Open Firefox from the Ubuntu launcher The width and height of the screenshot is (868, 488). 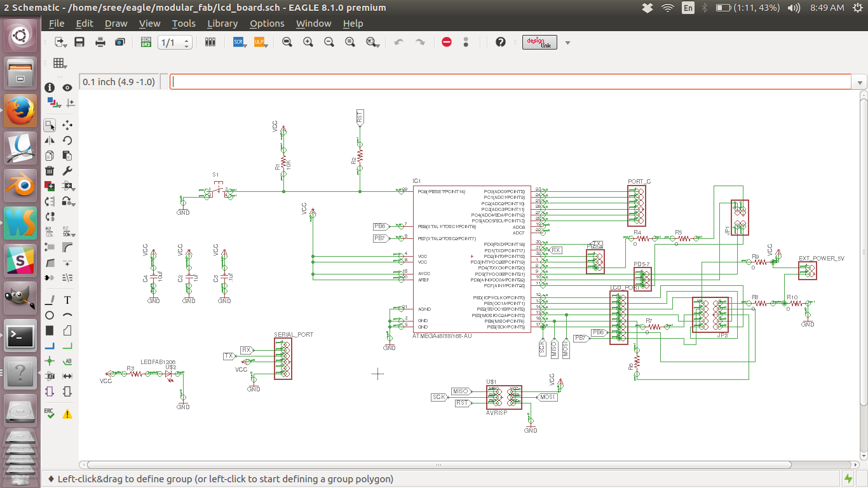(x=21, y=111)
